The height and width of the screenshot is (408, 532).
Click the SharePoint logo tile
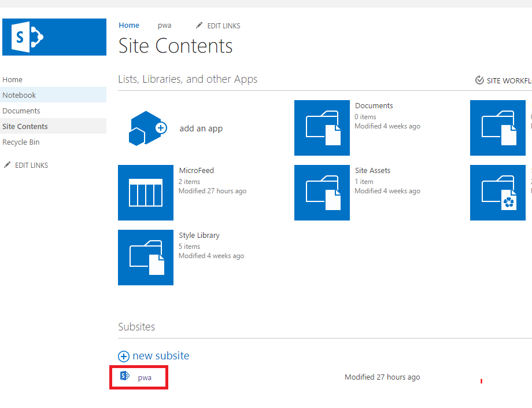(x=54, y=37)
